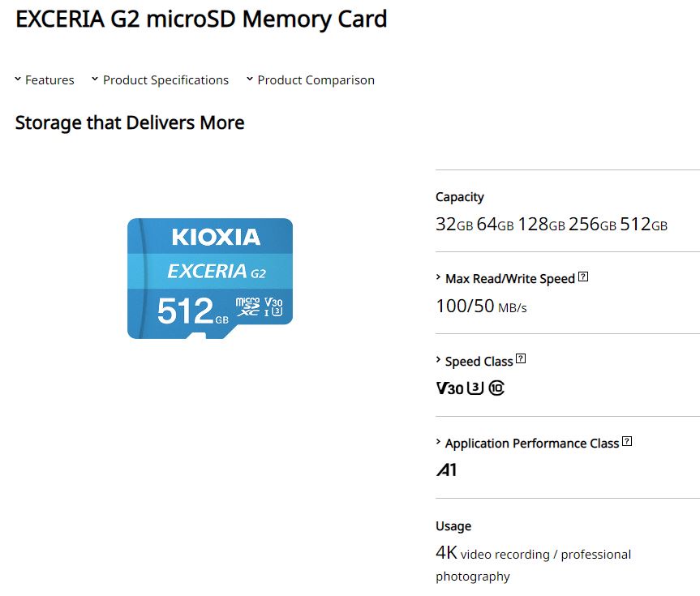Click the A1 application performance icon
Screen dimensions: 700x596
coord(446,470)
